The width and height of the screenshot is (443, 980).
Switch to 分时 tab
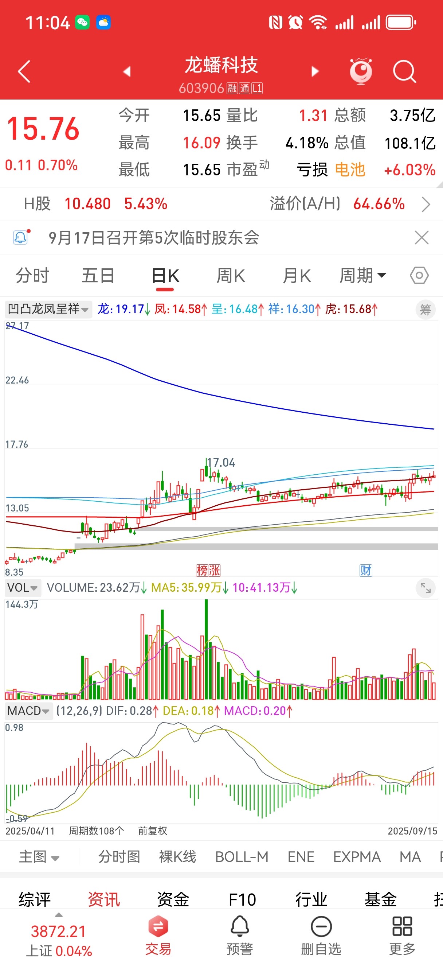tap(32, 275)
